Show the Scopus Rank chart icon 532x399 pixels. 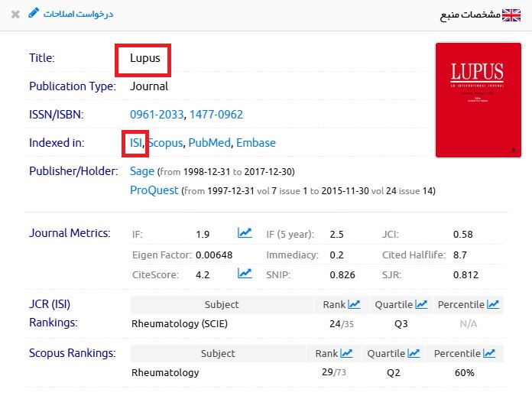tap(346, 353)
